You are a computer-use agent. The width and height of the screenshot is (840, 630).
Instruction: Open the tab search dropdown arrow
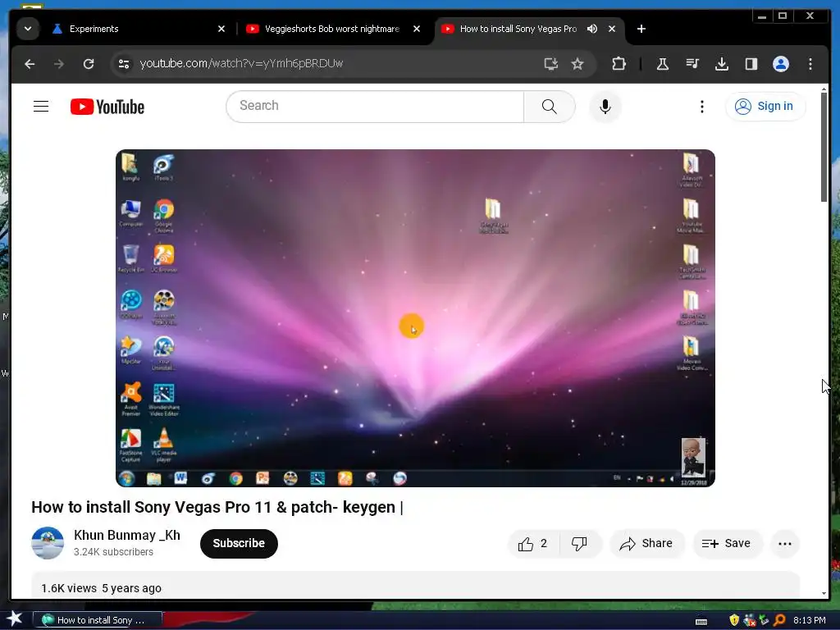[x=28, y=29]
